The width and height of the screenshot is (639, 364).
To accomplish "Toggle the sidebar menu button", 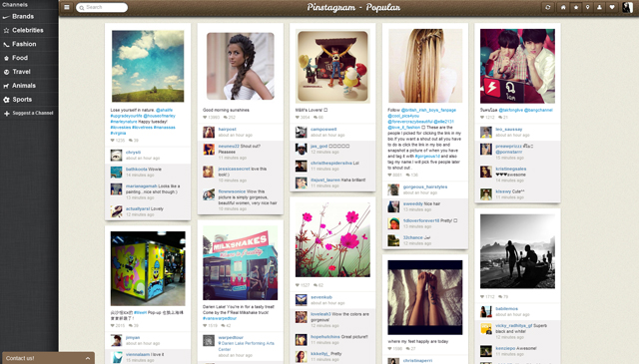I will 67,7.
